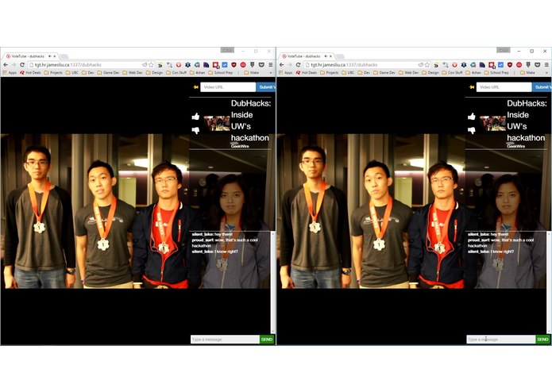Click Video URL field in left window
The image size is (552, 392).
coord(228,86)
